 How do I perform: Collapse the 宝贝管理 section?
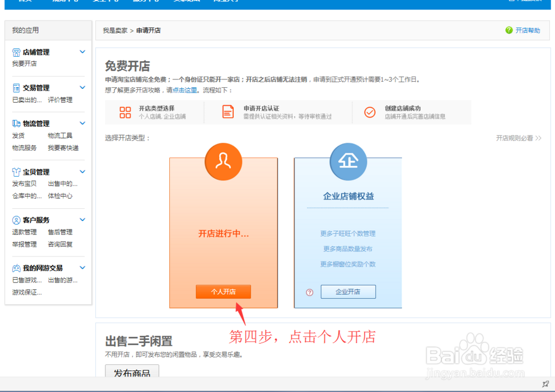tap(82, 172)
